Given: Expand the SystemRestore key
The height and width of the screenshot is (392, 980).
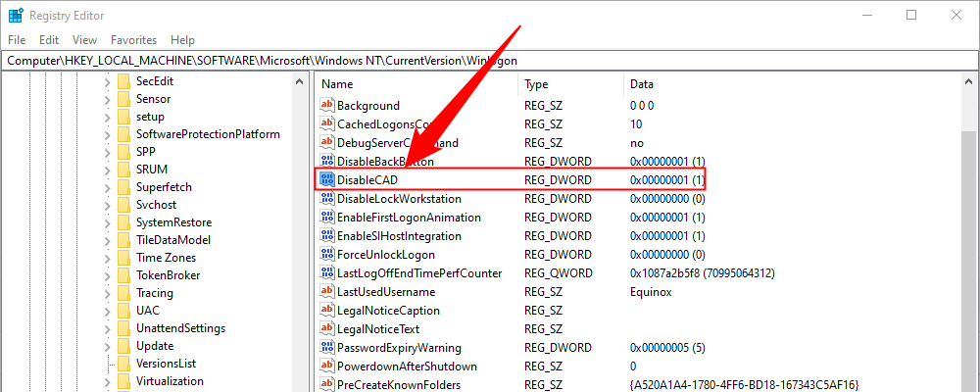Looking at the screenshot, I should tap(108, 222).
